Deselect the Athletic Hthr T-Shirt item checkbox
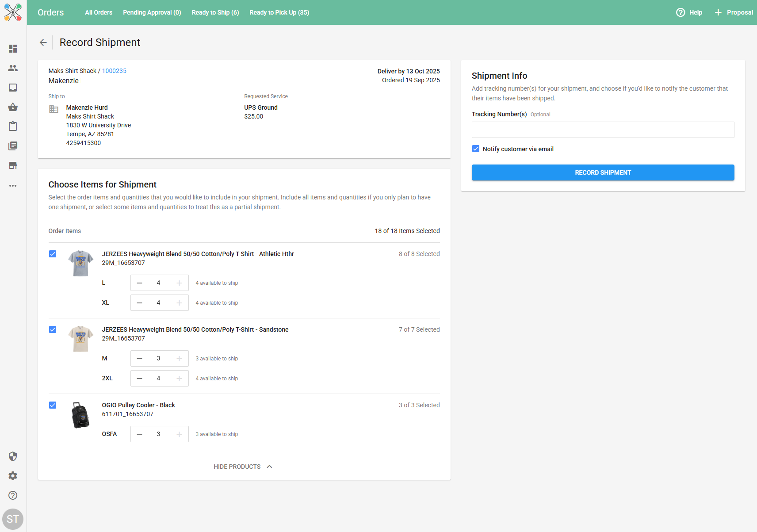 53,254
